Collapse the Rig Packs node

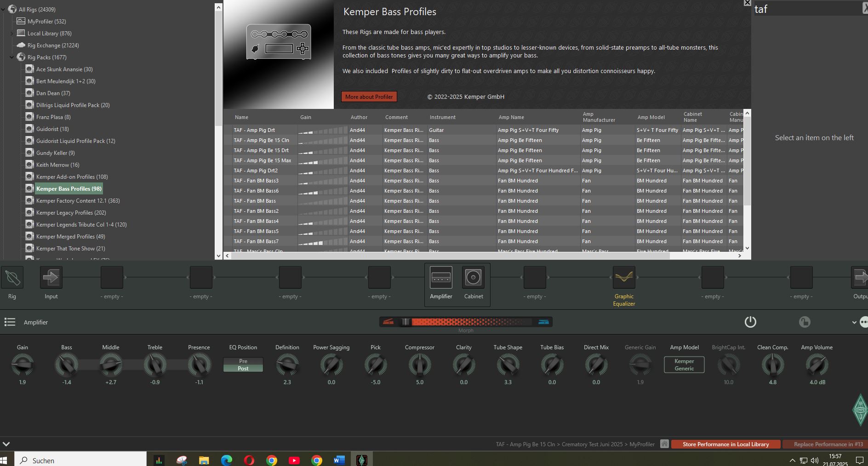[x=11, y=57]
